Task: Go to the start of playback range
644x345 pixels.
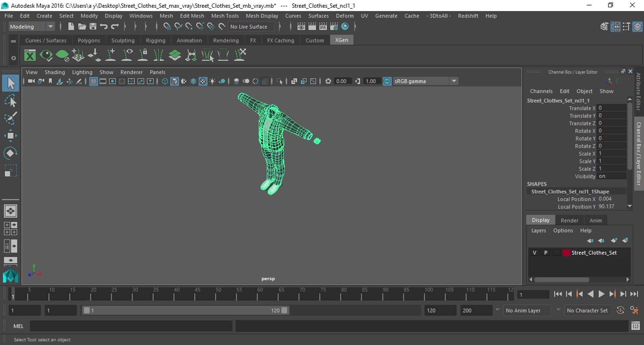Action: coord(558,294)
